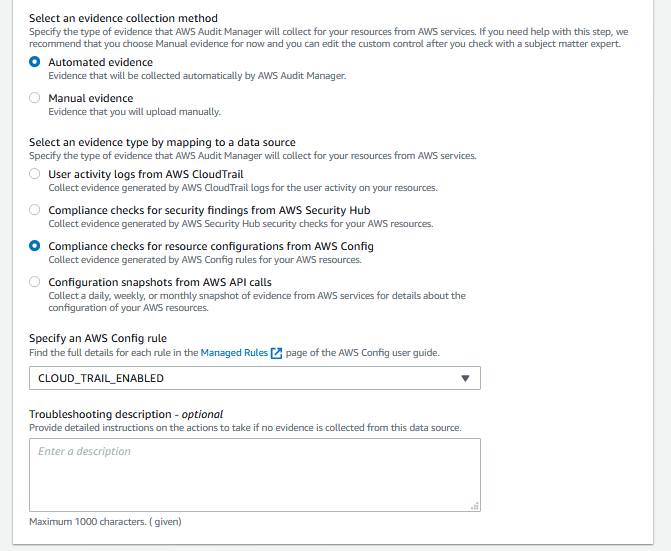Open the Managed Rules link

click(x=234, y=353)
